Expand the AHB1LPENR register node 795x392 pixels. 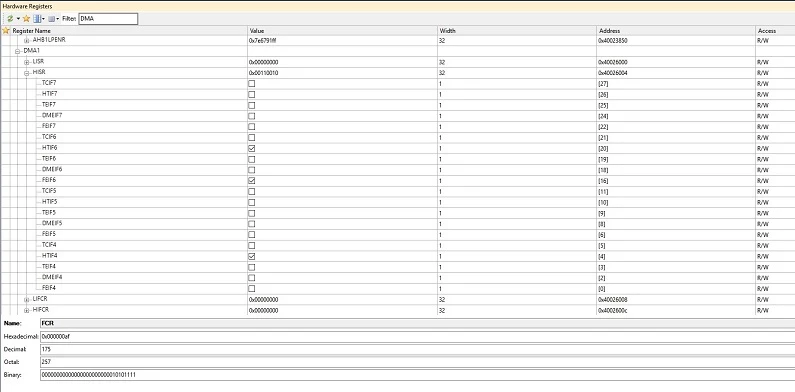[x=27, y=40]
